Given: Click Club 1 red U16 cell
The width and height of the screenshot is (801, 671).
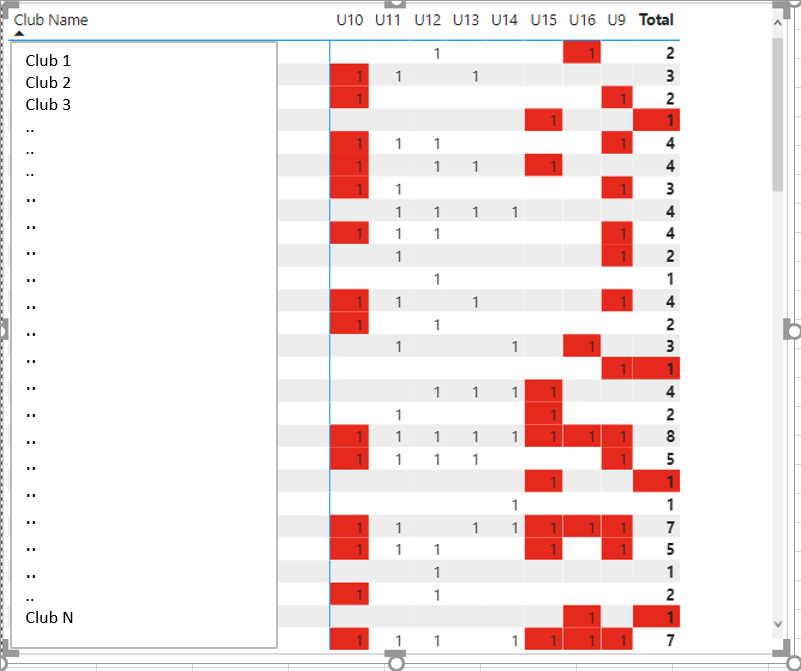Looking at the screenshot, I should click(582, 52).
